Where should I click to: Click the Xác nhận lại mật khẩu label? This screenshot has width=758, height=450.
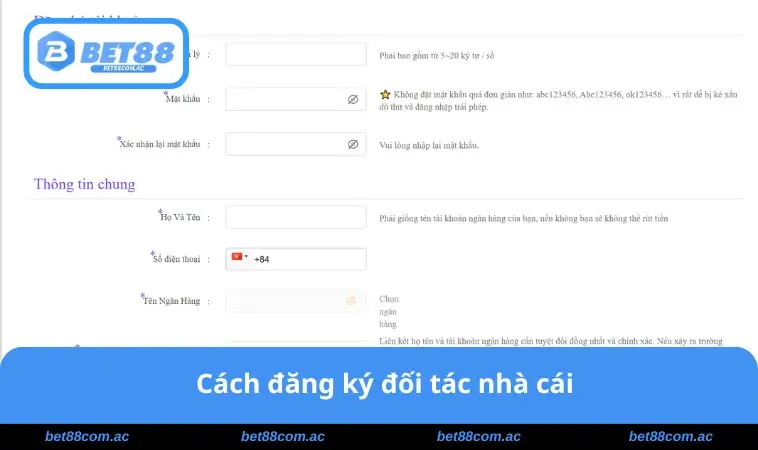[159, 144]
